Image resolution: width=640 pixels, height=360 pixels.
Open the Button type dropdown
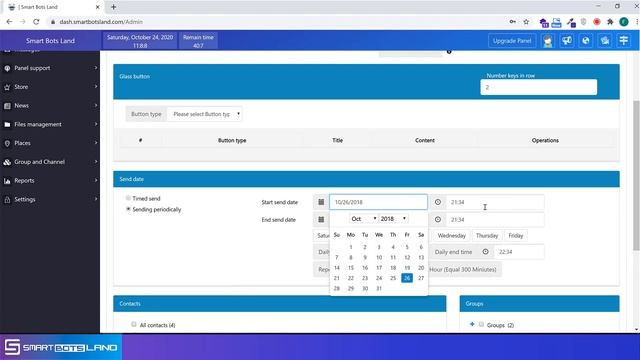point(205,114)
